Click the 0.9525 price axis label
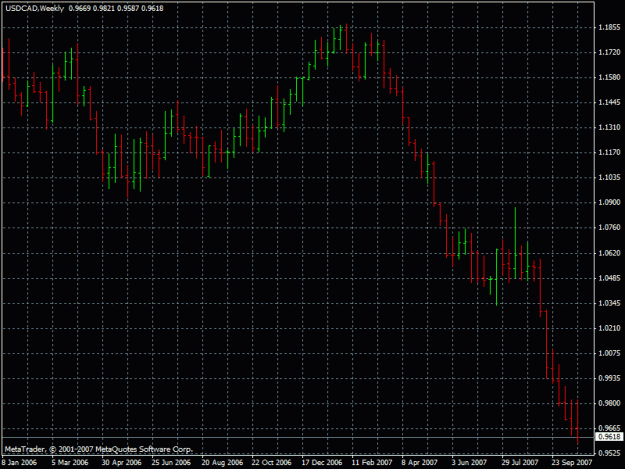This screenshot has width=625, height=469. point(609,453)
